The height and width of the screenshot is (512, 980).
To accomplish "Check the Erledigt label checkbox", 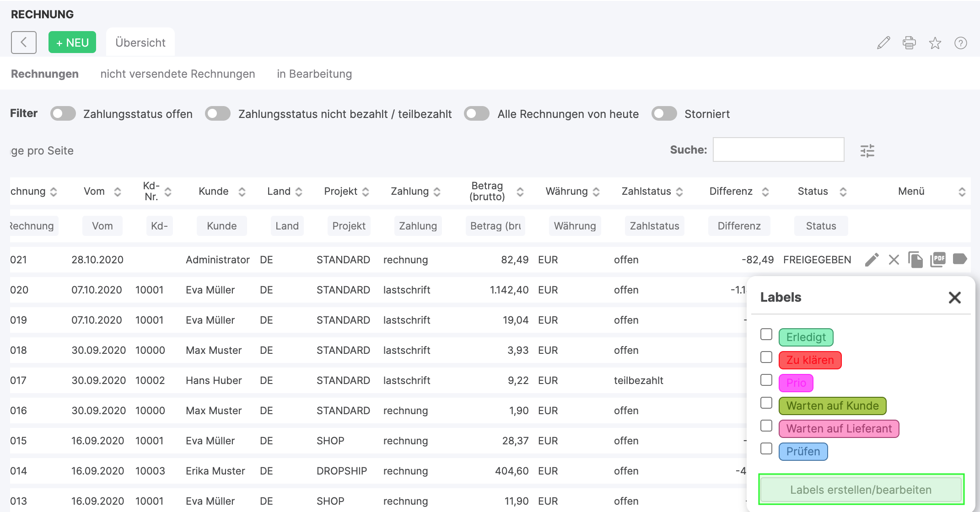I will pyautogui.click(x=766, y=335).
